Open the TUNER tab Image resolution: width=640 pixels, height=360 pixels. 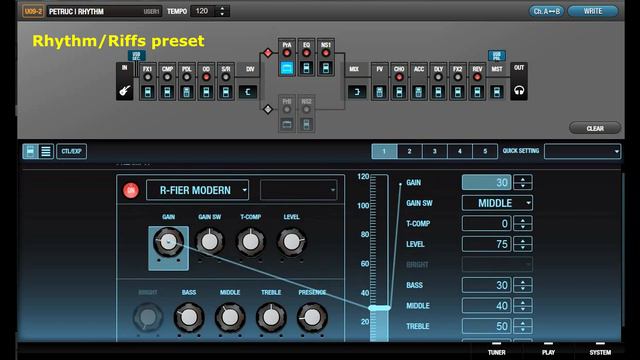496,351
